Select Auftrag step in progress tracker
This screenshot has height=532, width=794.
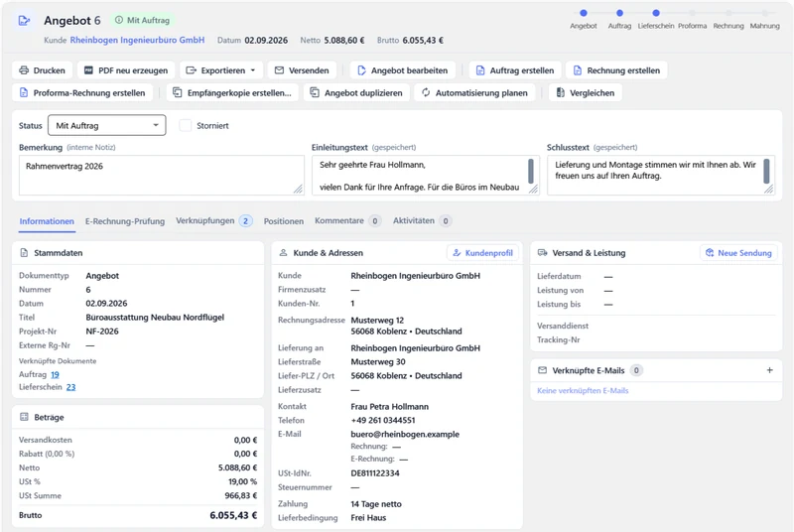point(619,13)
